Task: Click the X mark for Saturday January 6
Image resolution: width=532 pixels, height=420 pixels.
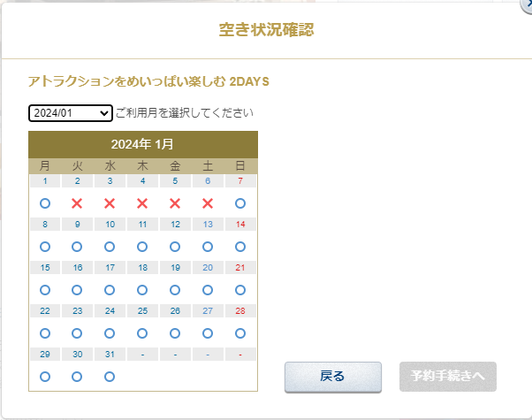Action: [208, 203]
